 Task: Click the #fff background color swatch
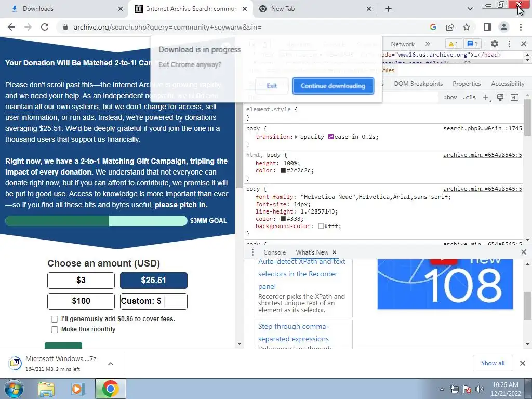tap(321, 226)
